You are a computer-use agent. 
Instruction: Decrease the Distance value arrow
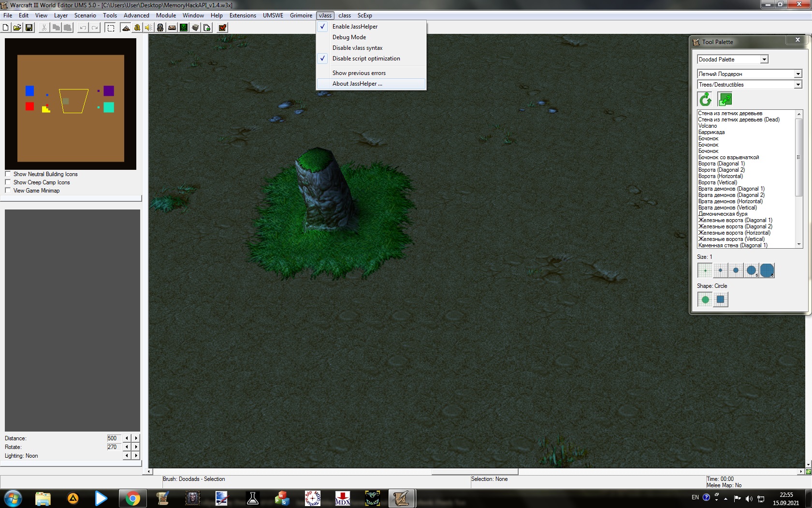tap(127, 438)
